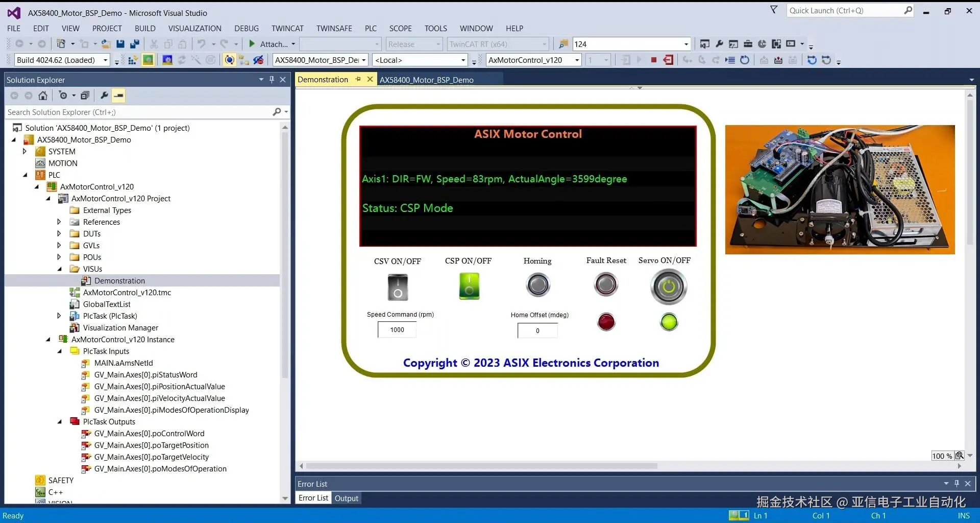
Task: Open Solution Explorer search with the magnifier icon
Action: click(277, 112)
